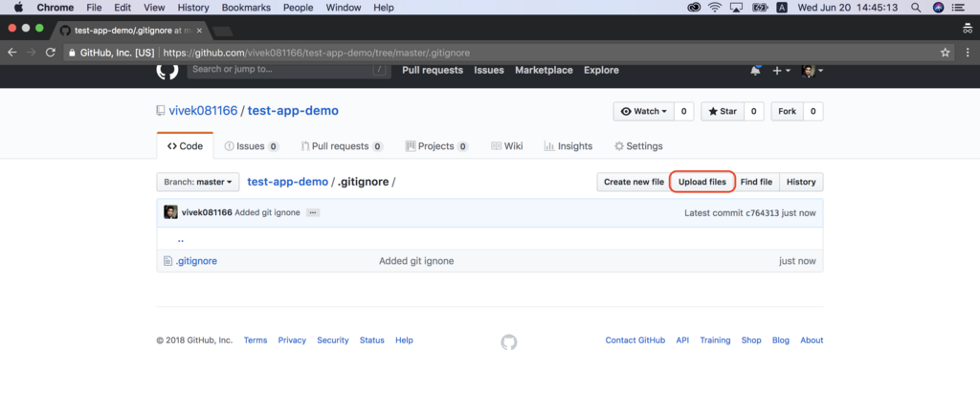Open the vivek081166 owner link
This screenshot has width=980, height=394.
click(x=203, y=111)
